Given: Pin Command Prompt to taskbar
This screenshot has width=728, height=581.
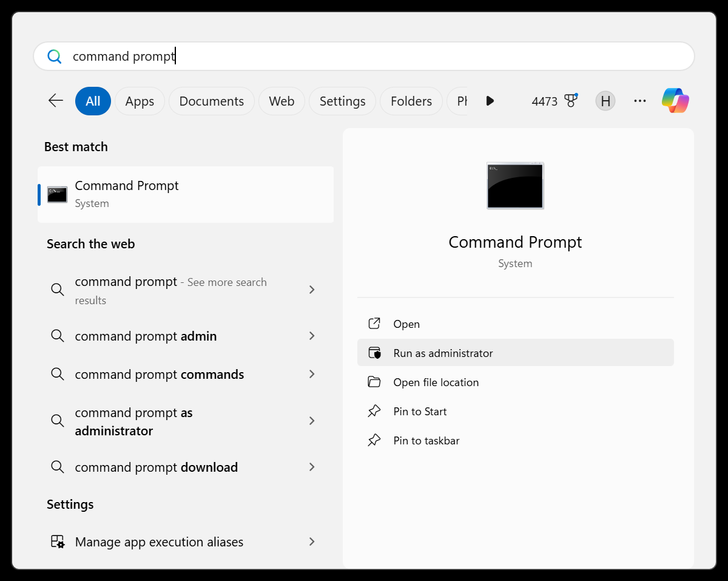Looking at the screenshot, I should tap(426, 440).
